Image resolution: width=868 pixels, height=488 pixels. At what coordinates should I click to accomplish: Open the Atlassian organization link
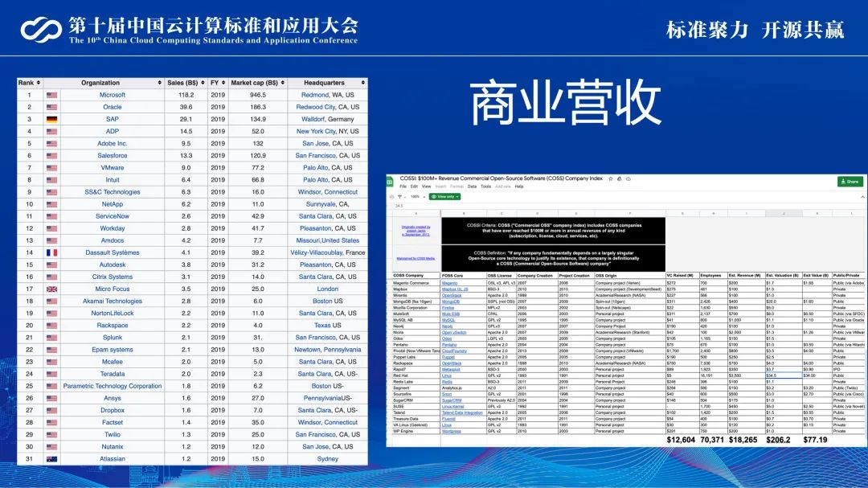pos(113,458)
